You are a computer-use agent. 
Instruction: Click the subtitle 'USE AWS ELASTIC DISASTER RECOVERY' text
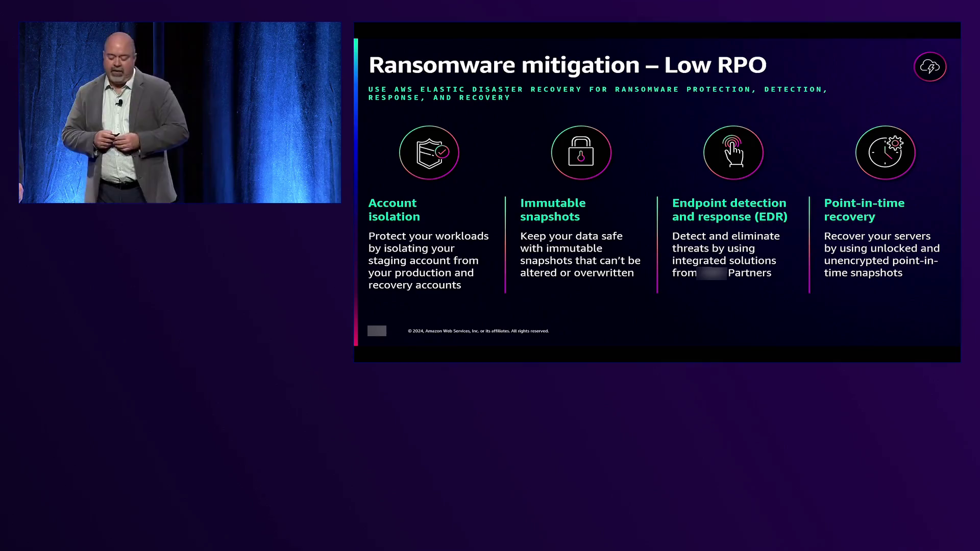598,93
